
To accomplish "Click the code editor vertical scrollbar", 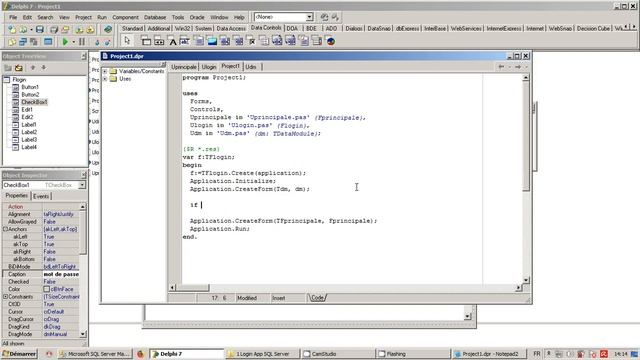I will click(x=526, y=178).
